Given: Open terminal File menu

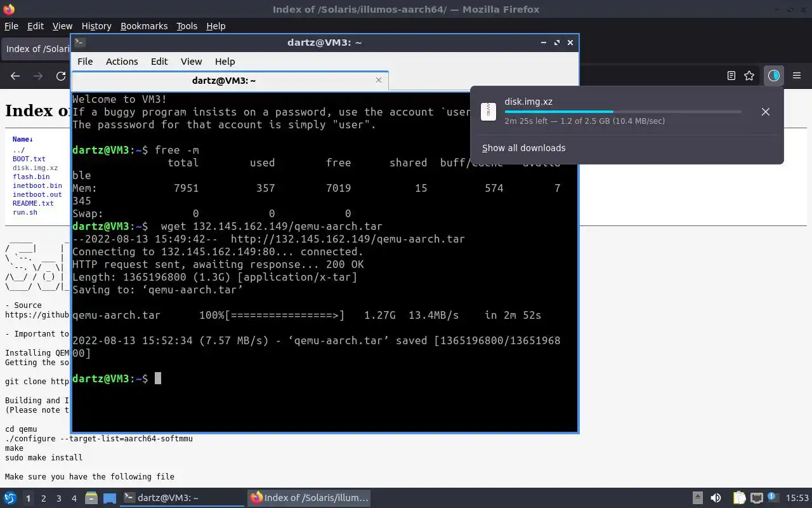Looking at the screenshot, I should coord(85,62).
